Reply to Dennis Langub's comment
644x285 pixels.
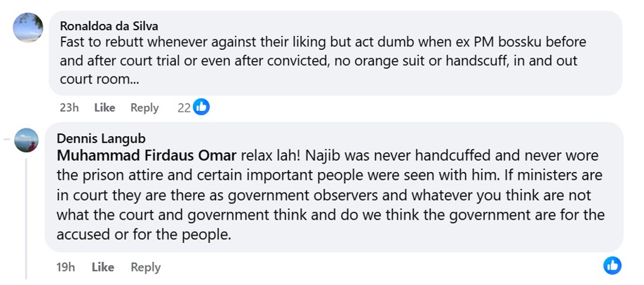coord(145,267)
